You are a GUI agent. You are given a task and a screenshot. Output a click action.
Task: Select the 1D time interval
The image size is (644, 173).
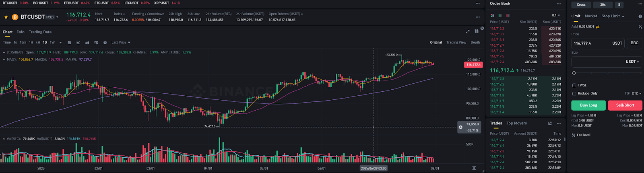point(45,43)
